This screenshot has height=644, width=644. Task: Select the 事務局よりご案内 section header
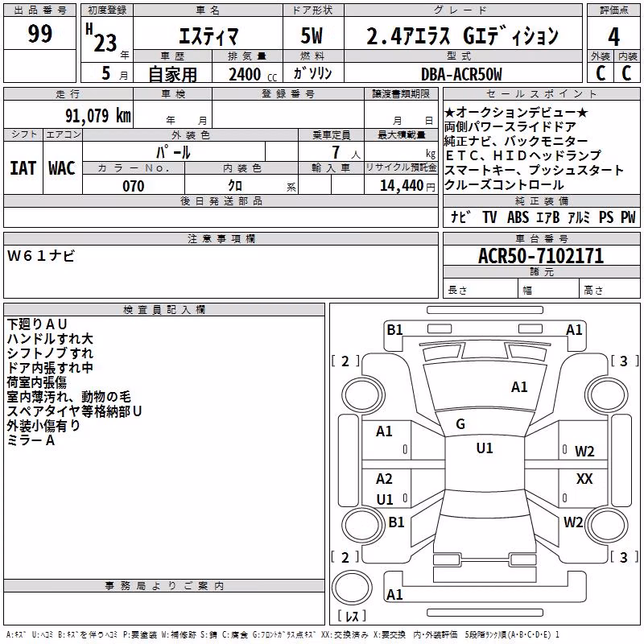coord(164,586)
